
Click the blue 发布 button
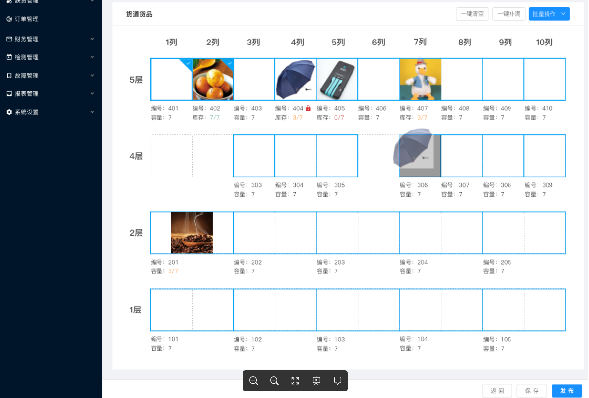pos(567,391)
